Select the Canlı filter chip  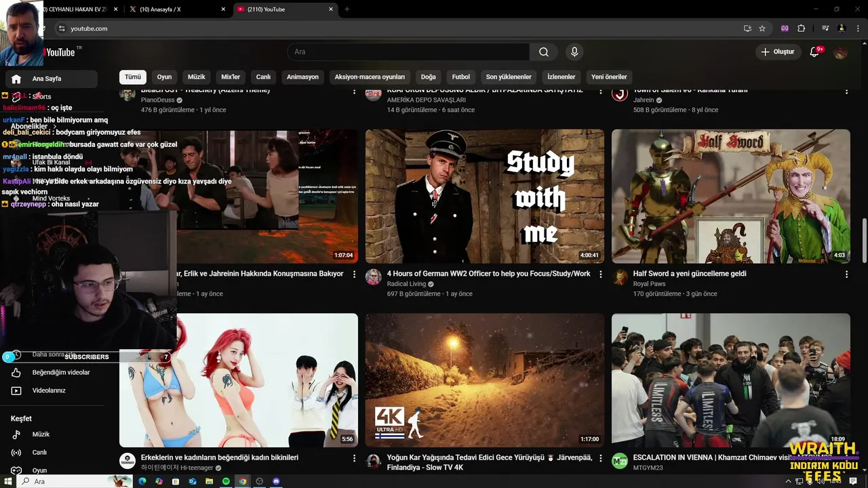point(263,77)
